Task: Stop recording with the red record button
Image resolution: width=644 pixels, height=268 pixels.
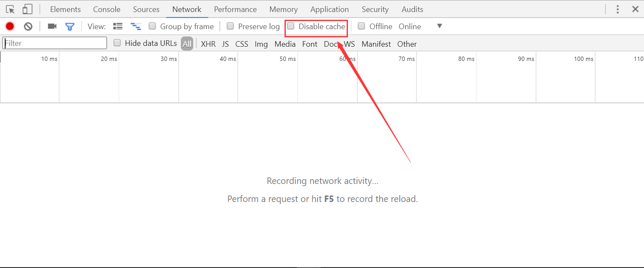Action: [x=10, y=26]
